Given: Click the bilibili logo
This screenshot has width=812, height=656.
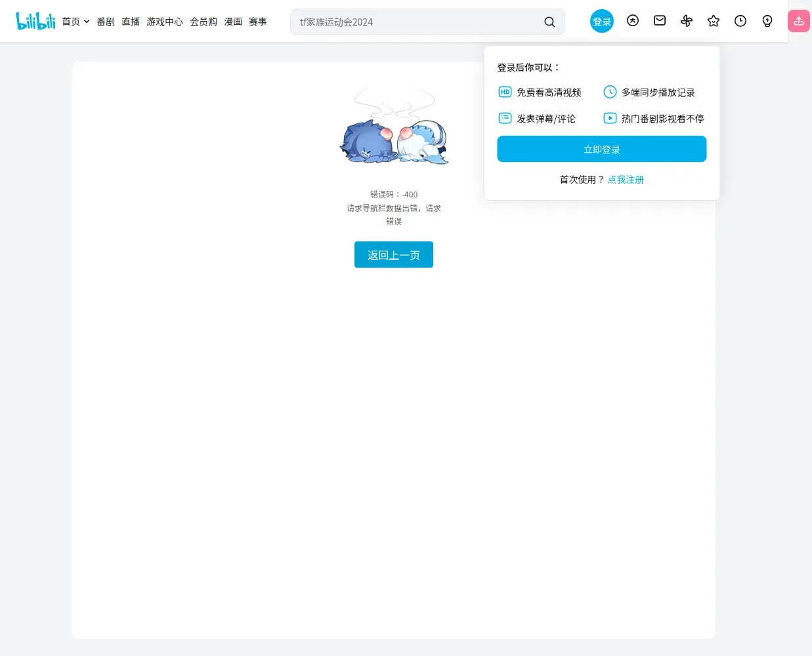Looking at the screenshot, I should click(35, 21).
